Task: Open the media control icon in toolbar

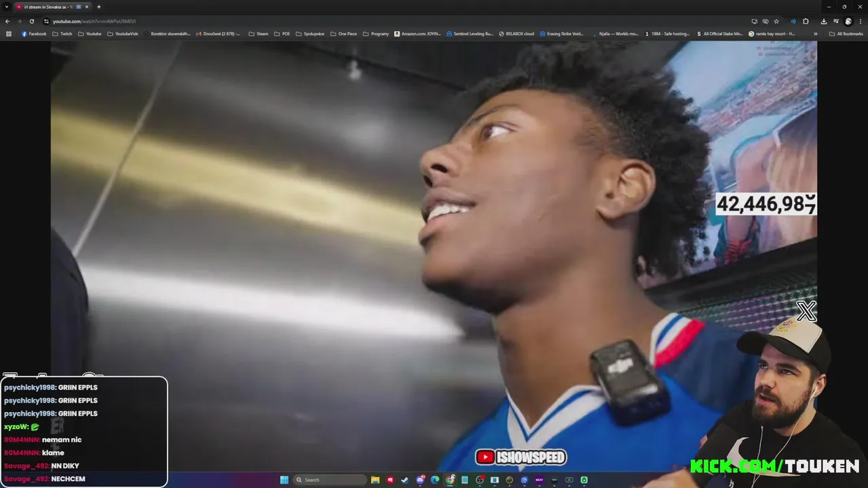Action: coord(836,21)
